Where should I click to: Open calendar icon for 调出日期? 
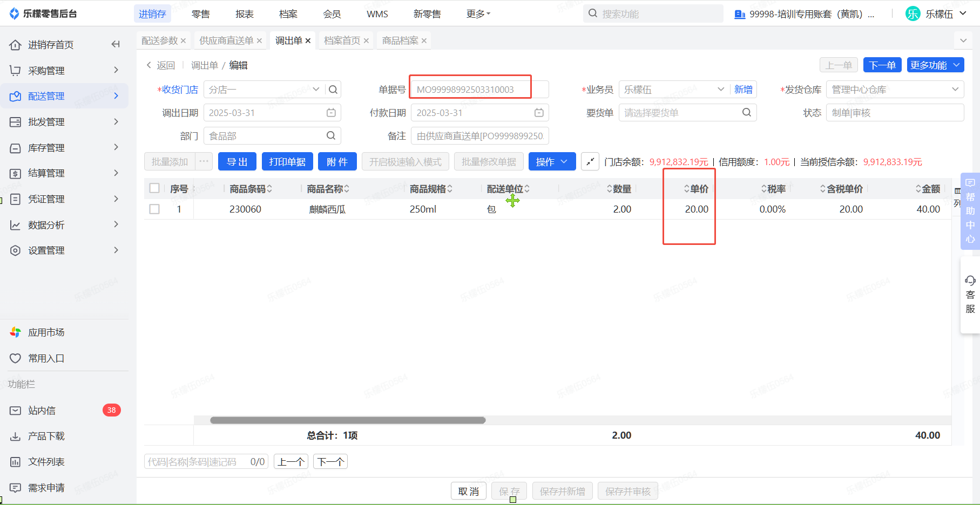tap(331, 113)
